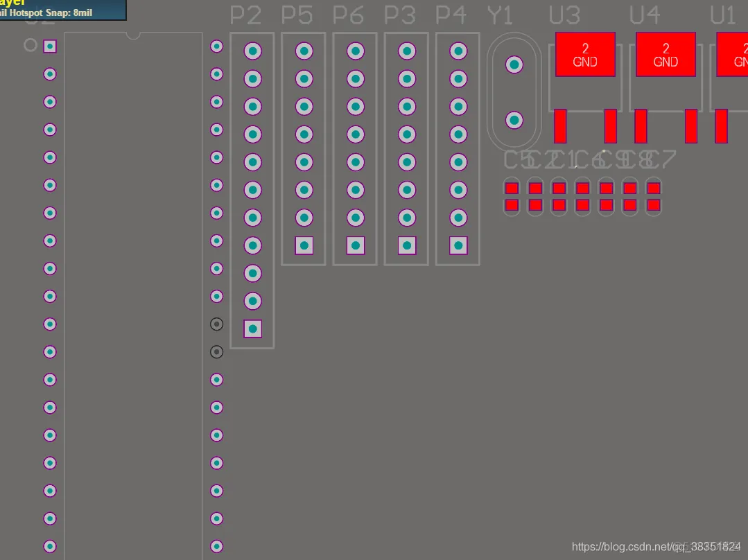The height and width of the screenshot is (560, 748).
Task: Click the topmost round pad of header P4
Action: click(x=458, y=51)
